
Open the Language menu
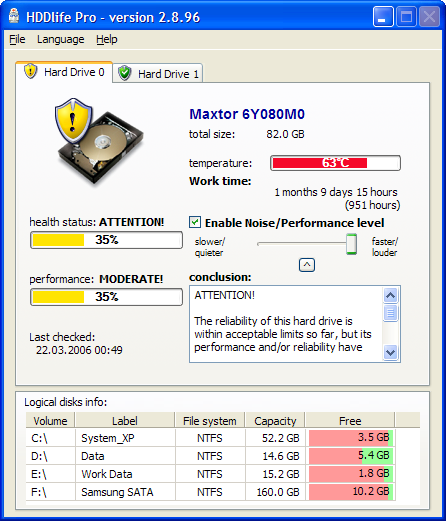60,39
